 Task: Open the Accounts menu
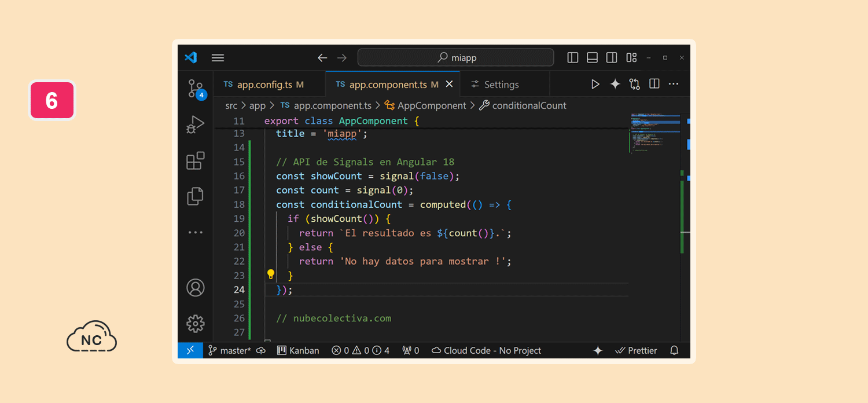click(x=196, y=288)
